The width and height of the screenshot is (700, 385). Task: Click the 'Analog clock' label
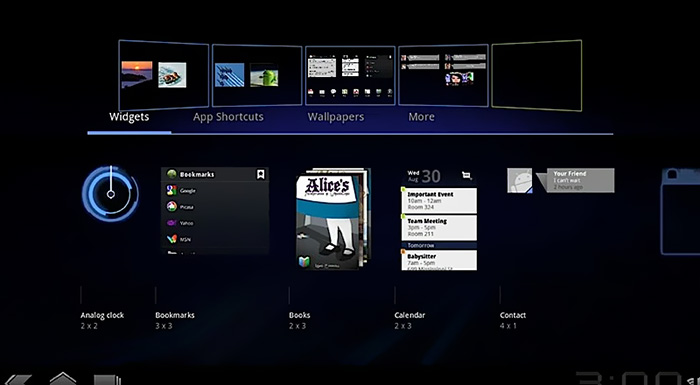pos(102,315)
